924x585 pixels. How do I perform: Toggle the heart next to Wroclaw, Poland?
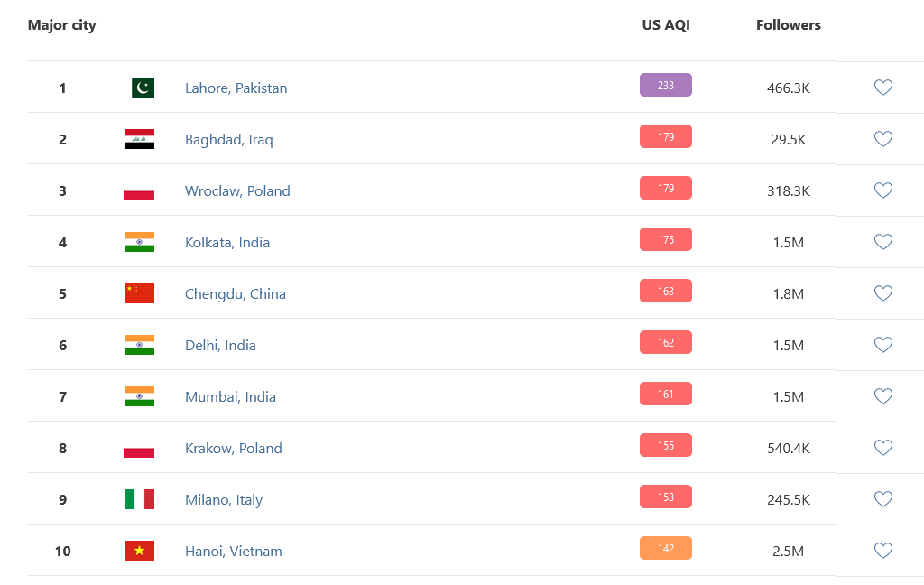click(882, 190)
